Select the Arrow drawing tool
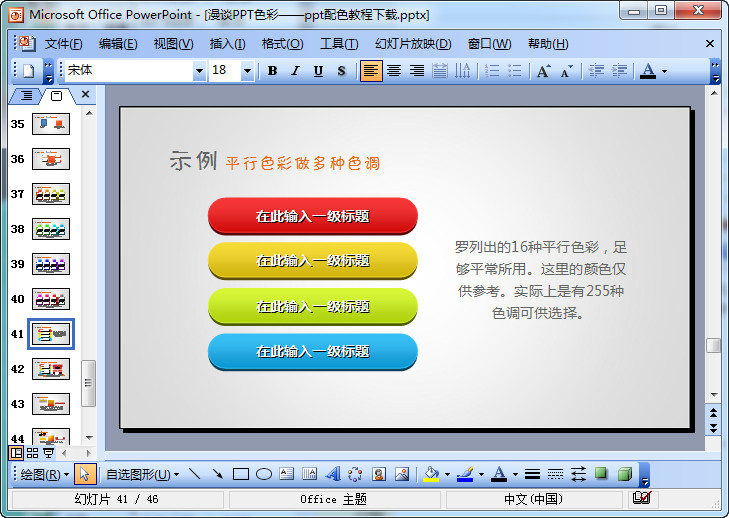729x518 pixels. pos(218,474)
